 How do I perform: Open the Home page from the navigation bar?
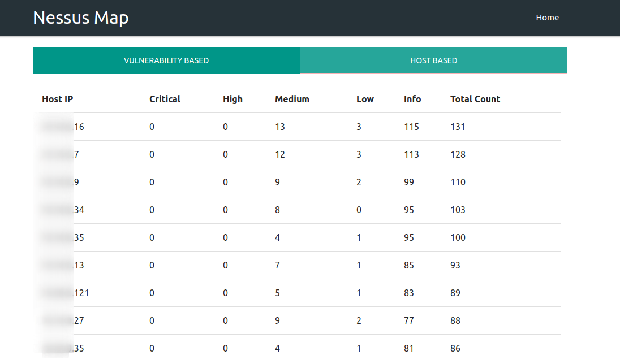coord(547,18)
